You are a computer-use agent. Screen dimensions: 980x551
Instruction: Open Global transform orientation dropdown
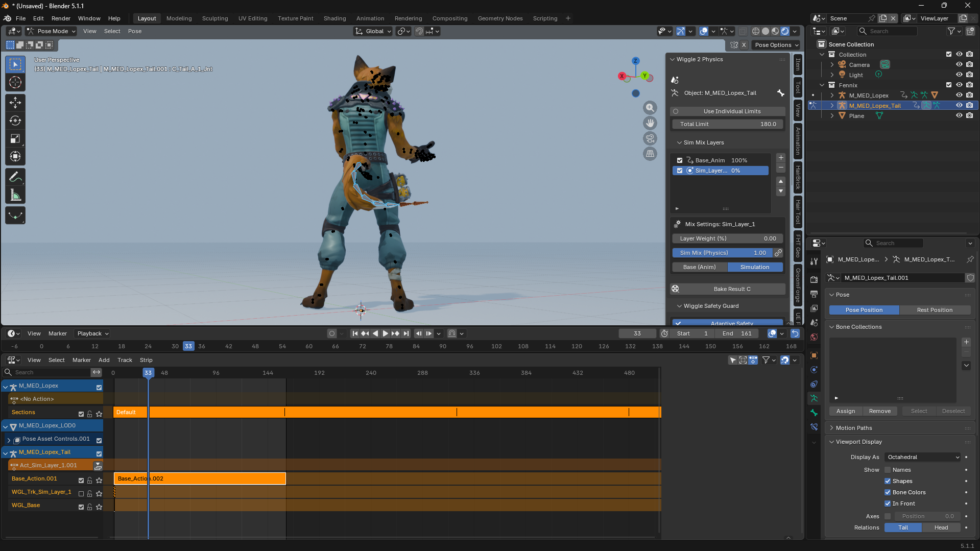[373, 31]
